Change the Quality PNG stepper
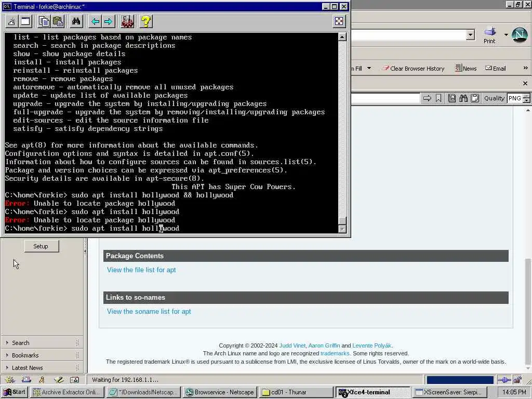This screenshot has width=532, height=399. point(526,98)
